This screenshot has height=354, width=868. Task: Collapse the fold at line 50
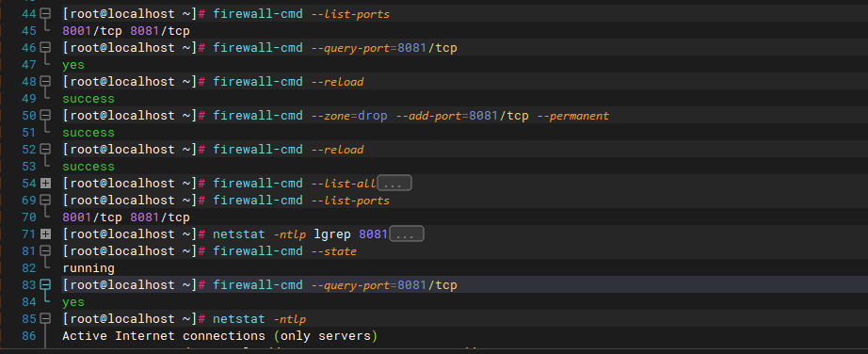tap(45, 115)
